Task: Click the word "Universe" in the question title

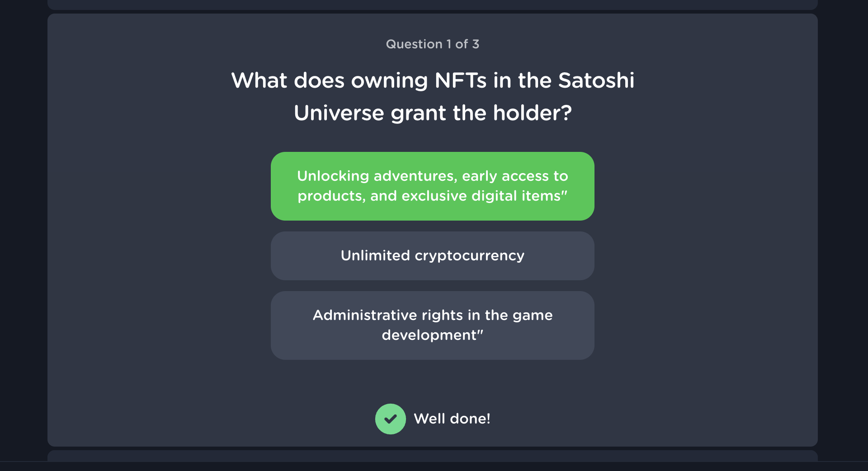Action: [x=339, y=113]
